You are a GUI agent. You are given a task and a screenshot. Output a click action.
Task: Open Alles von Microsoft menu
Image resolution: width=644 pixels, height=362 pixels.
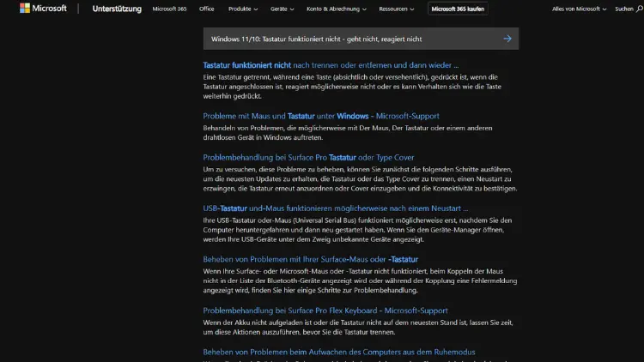coord(580,9)
